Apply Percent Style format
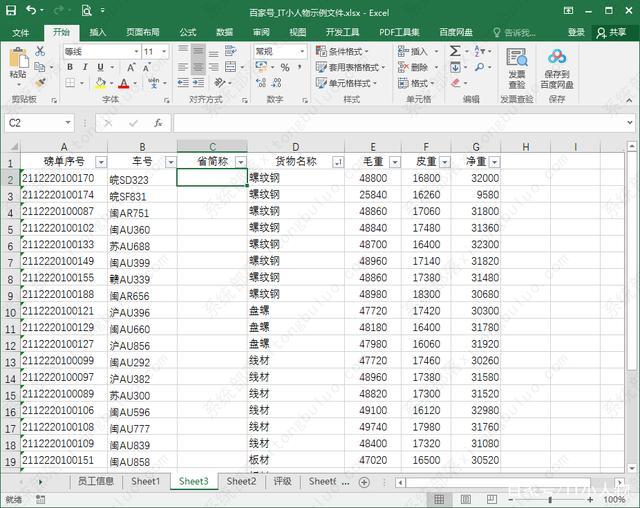Screen dimensions: 640x508 click(285, 67)
